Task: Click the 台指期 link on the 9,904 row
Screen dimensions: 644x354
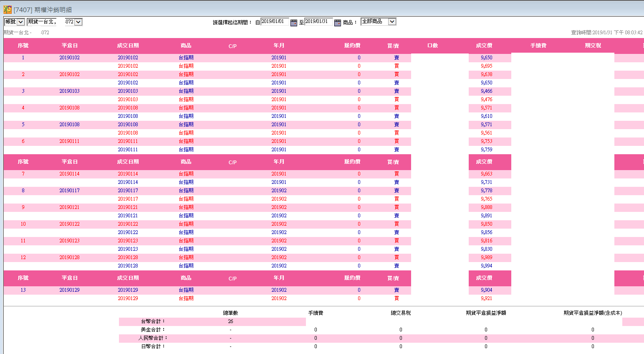Action: tap(186, 290)
